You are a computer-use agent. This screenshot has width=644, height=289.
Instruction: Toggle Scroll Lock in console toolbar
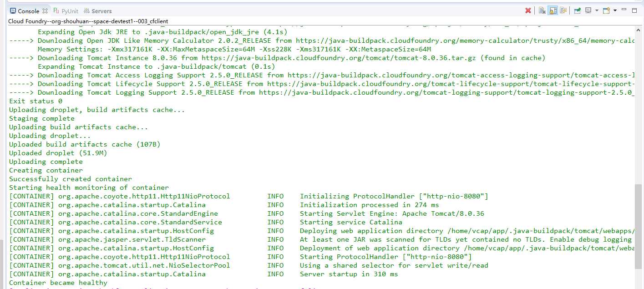553,10
